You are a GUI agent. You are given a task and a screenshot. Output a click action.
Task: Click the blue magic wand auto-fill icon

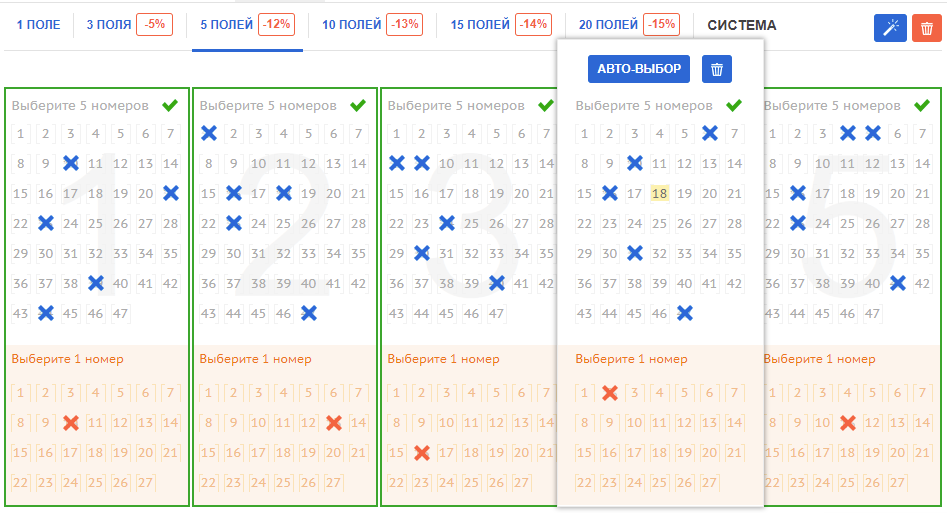[x=890, y=28]
